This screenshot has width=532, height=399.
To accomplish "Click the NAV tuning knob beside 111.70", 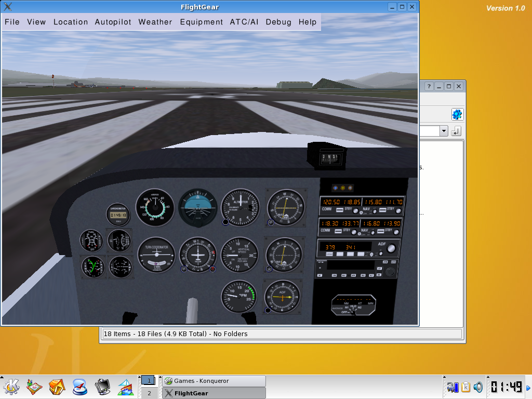I will click(x=398, y=211).
